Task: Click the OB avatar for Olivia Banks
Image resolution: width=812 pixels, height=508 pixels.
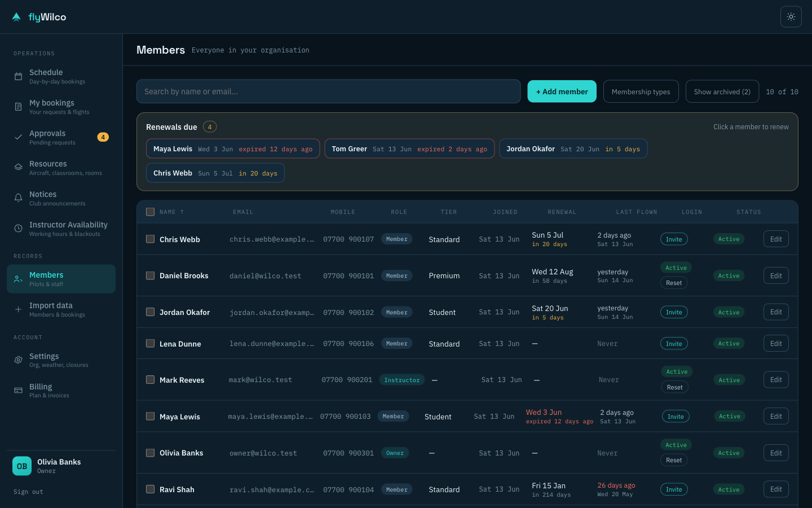Action: click(x=22, y=466)
